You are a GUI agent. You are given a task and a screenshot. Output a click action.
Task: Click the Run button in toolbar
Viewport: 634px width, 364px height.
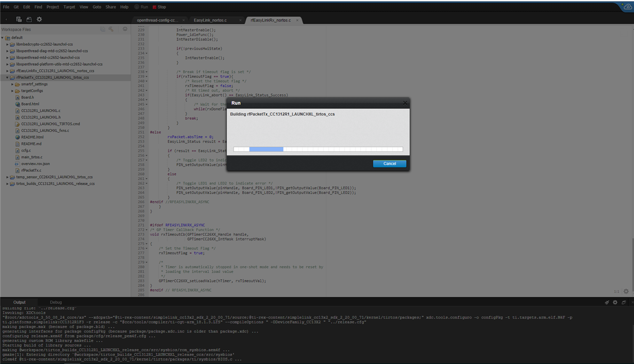coord(141,7)
